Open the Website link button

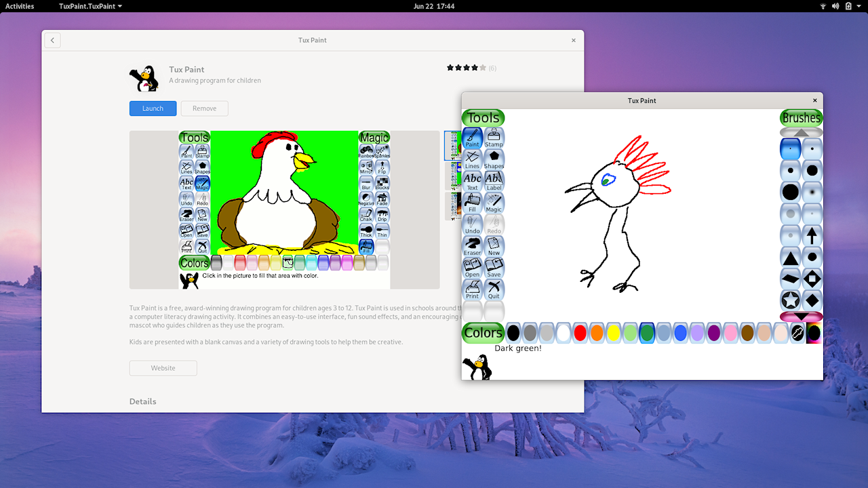[163, 368]
